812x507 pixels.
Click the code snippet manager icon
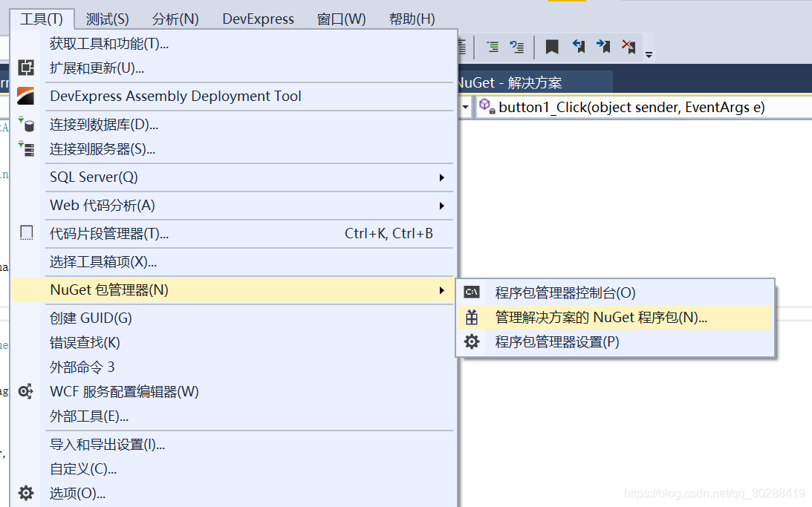pyautogui.click(x=26, y=233)
